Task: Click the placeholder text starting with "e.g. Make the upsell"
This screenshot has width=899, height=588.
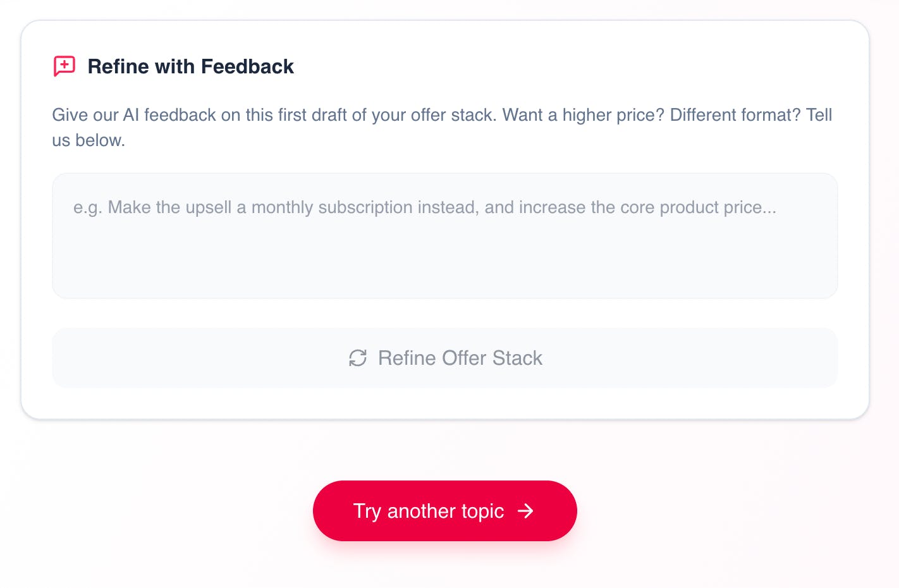Action: tap(253, 207)
